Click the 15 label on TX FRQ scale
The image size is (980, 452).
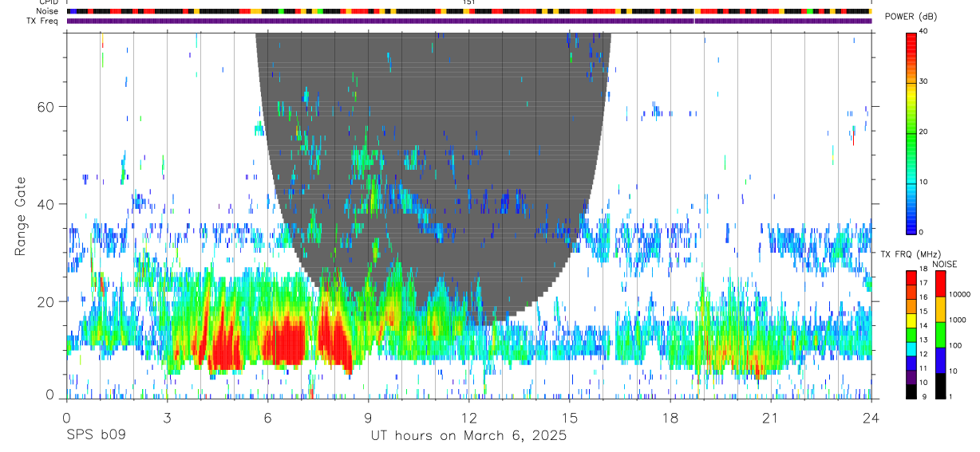(x=923, y=312)
